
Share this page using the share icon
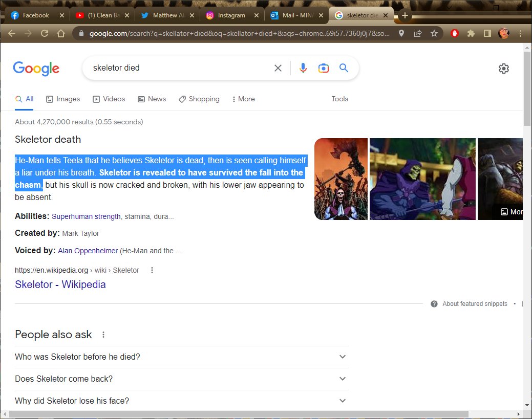pyautogui.click(x=418, y=33)
